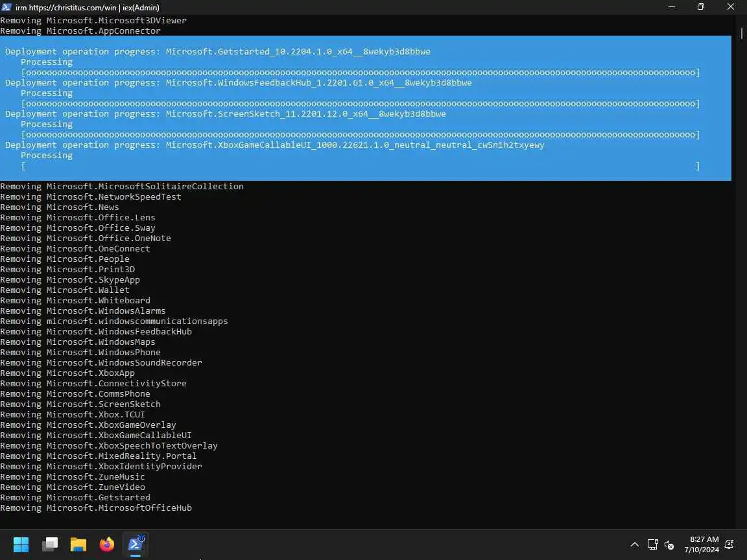The height and width of the screenshot is (560, 747).
Task: Click 'Removing Microsoft.WindowsFeedbackHub' line
Action: click(x=96, y=331)
